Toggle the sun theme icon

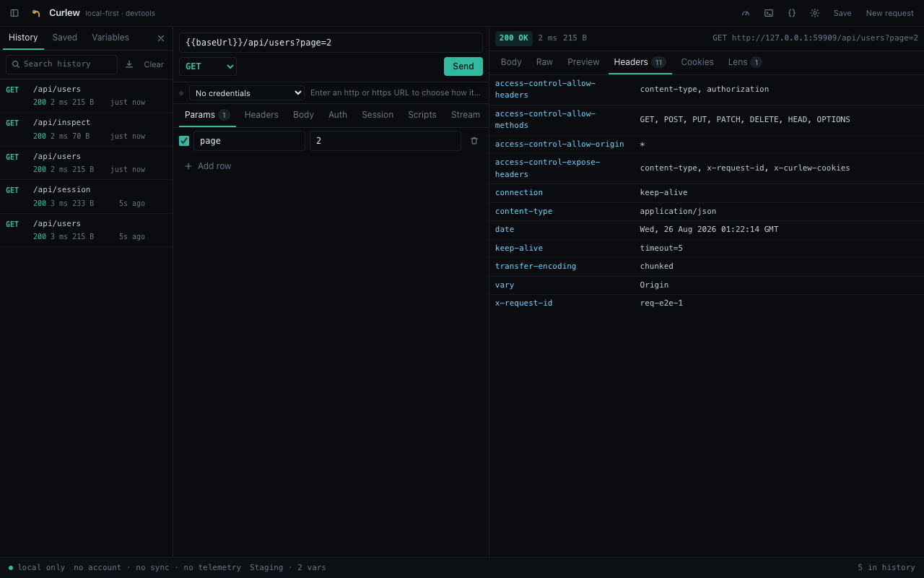click(815, 13)
